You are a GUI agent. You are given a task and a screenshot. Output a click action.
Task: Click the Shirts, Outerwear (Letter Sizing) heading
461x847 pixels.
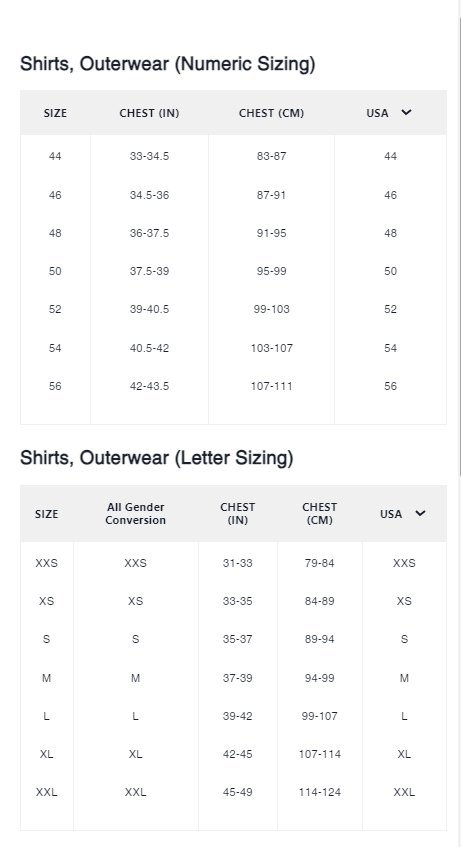click(x=157, y=458)
